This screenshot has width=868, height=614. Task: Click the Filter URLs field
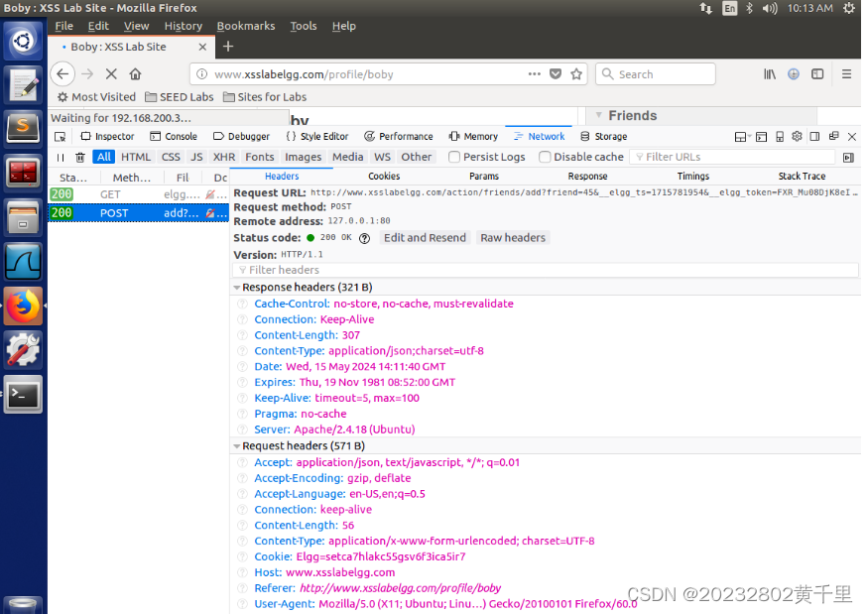tap(732, 158)
